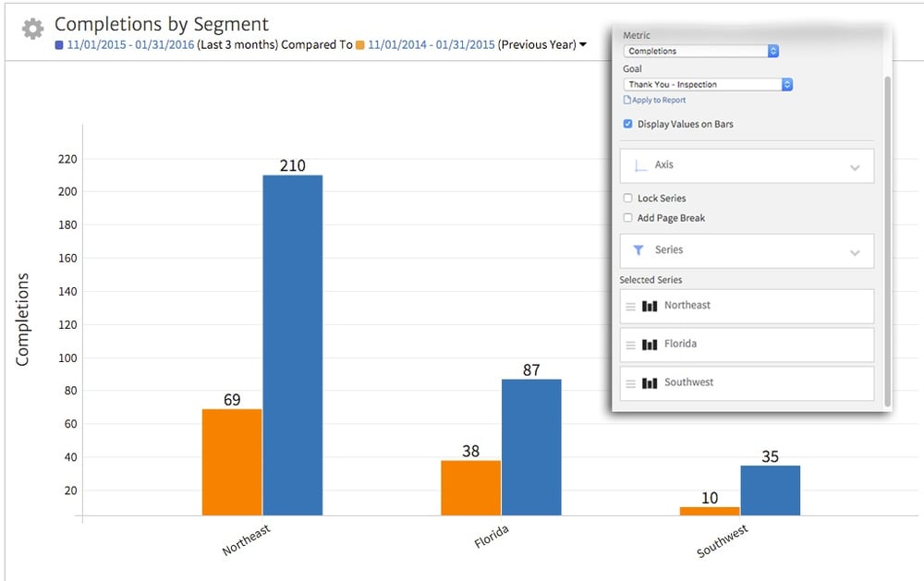Screen dimensions: 924x581
Task: Click the drag handle icon beside Florida
Action: pyautogui.click(x=630, y=344)
